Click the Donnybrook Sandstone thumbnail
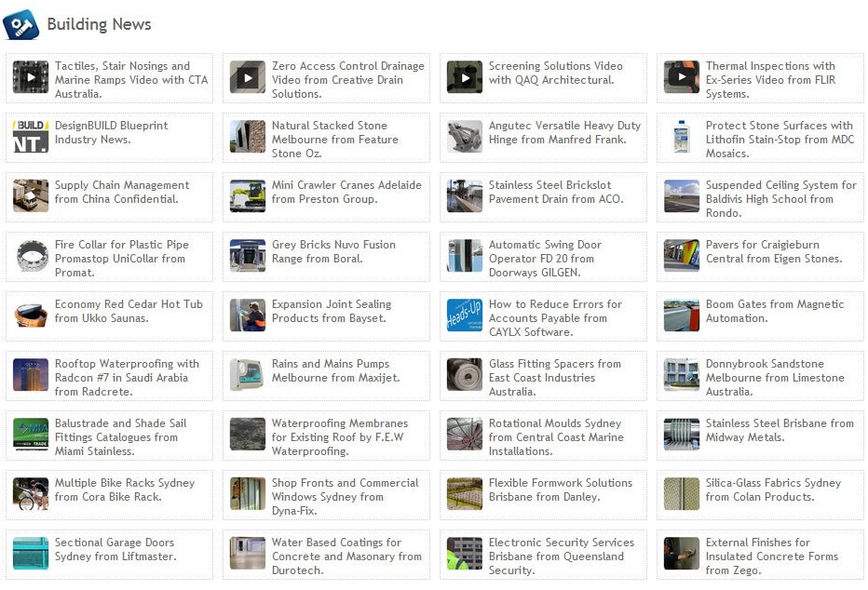The height and width of the screenshot is (590, 868). coord(682,374)
